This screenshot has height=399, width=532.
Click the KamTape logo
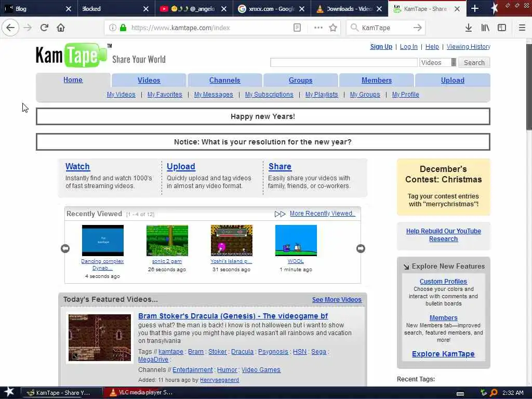(x=72, y=55)
